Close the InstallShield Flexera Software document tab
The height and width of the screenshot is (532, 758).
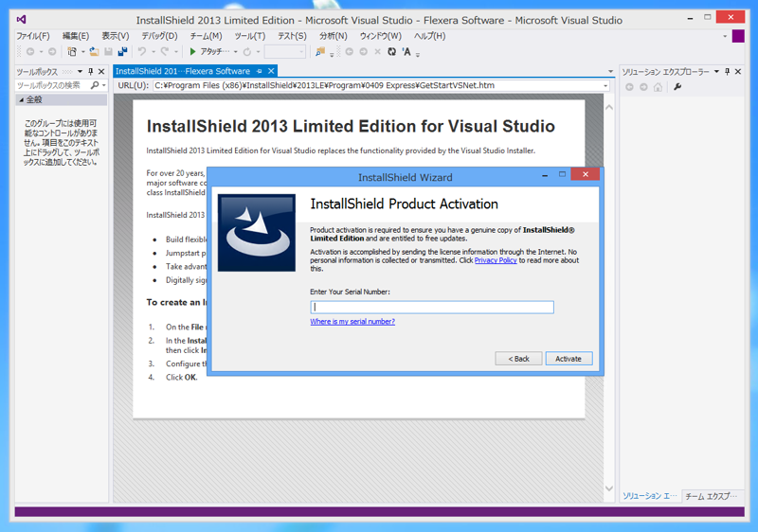coord(271,71)
